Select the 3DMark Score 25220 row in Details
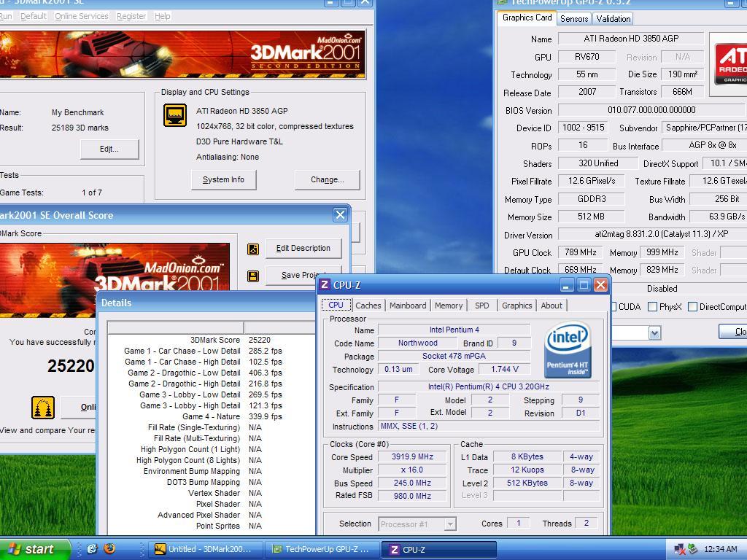 click(211, 340)
